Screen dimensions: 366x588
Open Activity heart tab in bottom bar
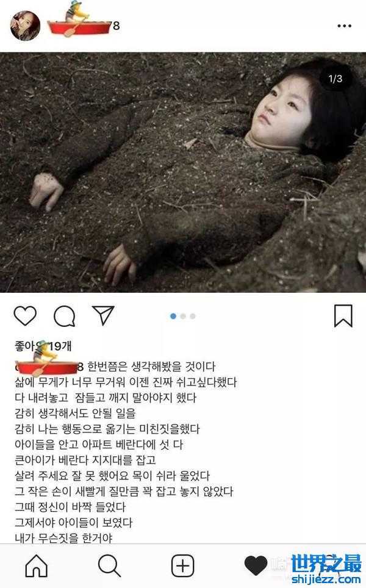coord(256,565)
